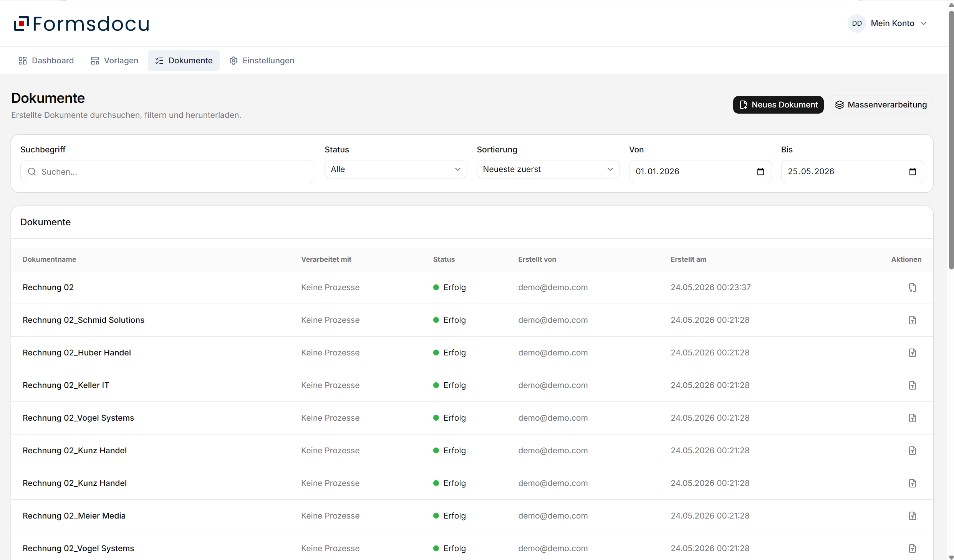Click demo@demo.com in Rechnung 02_Meier Media row
This screenshot has width=954, height=560.
(553, 516)
